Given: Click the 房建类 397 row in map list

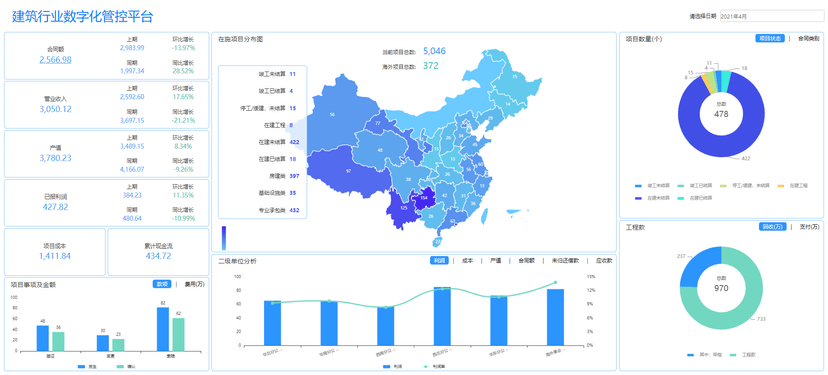Looking at the screenshot, I should (x=284, y=176).
